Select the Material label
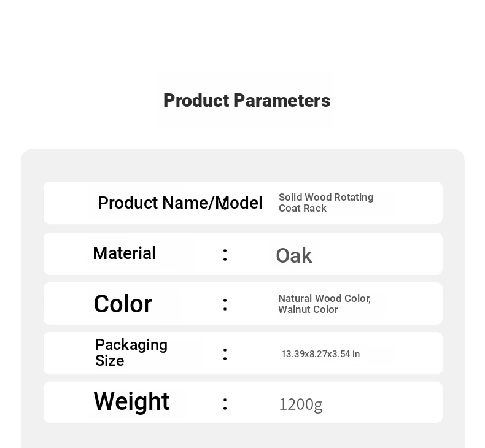 [125, 253]
